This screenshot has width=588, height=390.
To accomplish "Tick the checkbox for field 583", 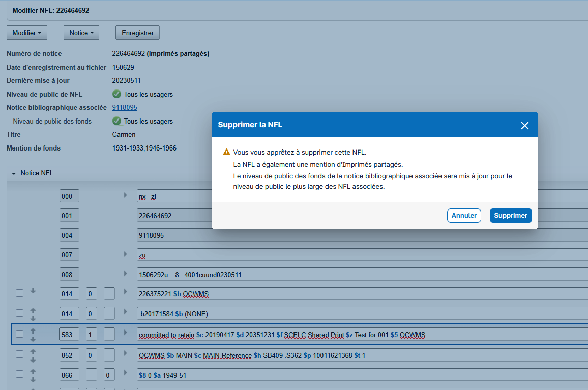I will (x=19, y=334).
